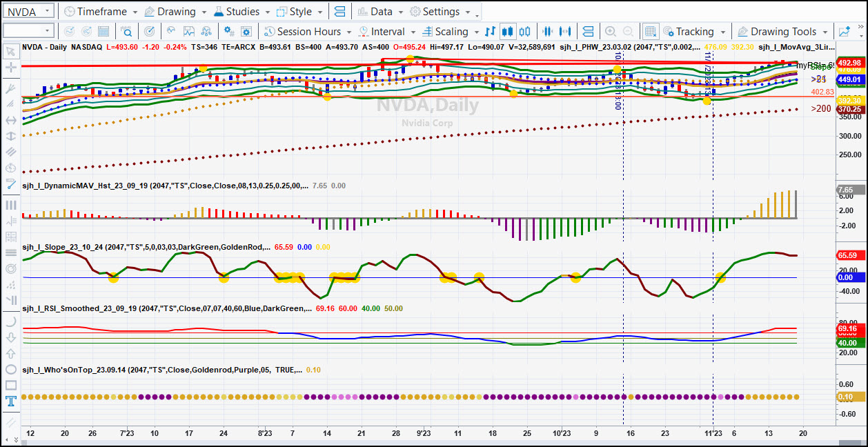Click the 11'23 date axis label
This screenshot has width=868, height=447.
coord(713,434)
